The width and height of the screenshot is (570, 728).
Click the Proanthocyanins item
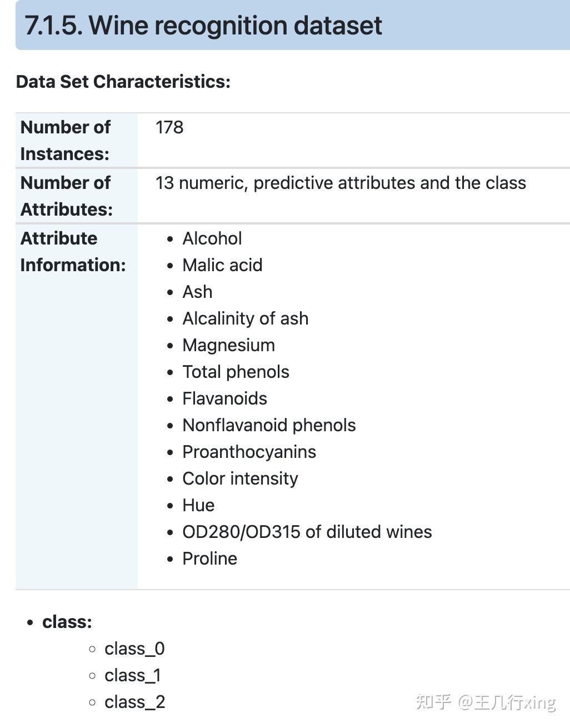coord(249,452)
